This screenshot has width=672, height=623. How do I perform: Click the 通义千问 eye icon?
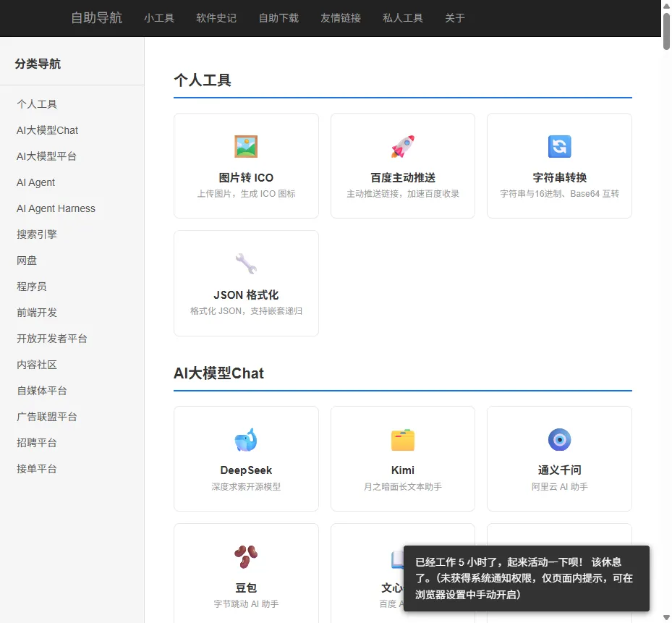coord(559,439)
